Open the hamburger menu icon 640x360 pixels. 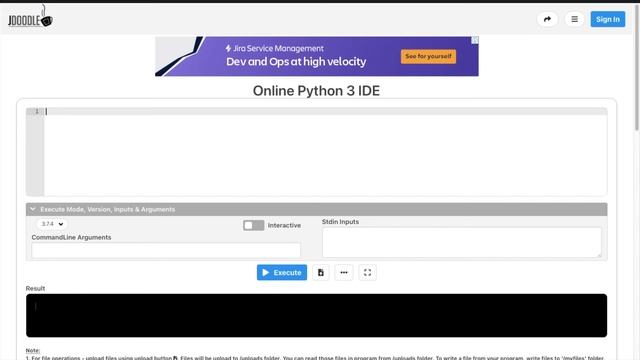(574, 19)
